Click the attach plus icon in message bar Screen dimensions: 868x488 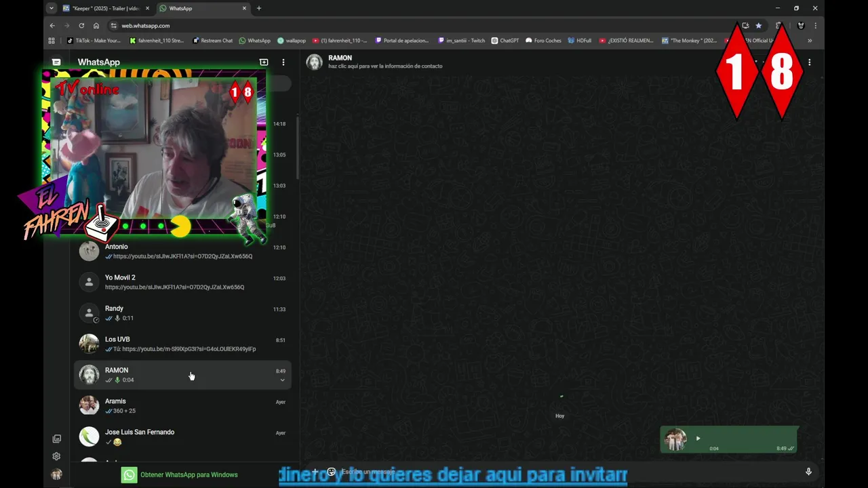(x=315, y=472)
